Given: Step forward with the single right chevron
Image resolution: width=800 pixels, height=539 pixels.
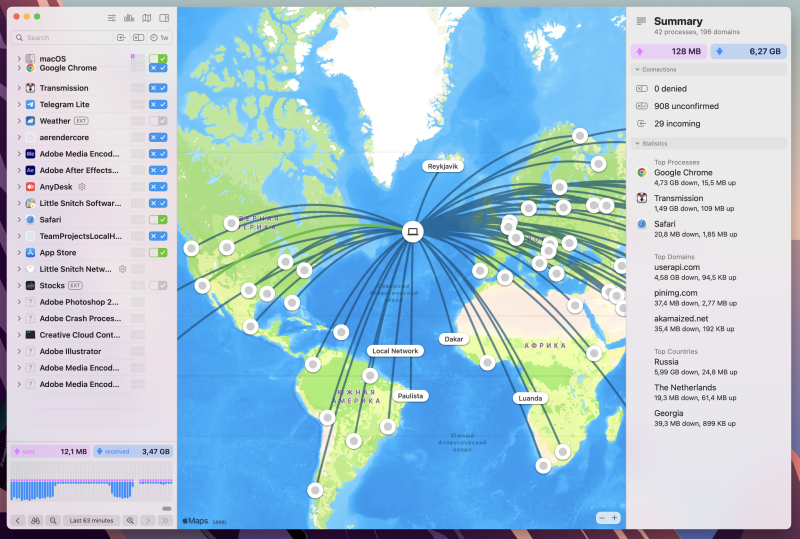Looking at the screenshot, I should (148, 521).
